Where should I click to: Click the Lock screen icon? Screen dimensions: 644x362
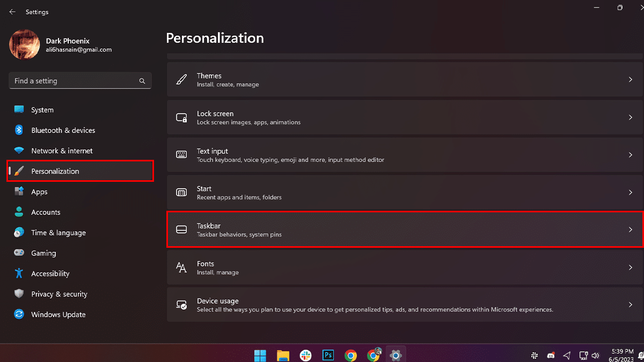point(181,117)
